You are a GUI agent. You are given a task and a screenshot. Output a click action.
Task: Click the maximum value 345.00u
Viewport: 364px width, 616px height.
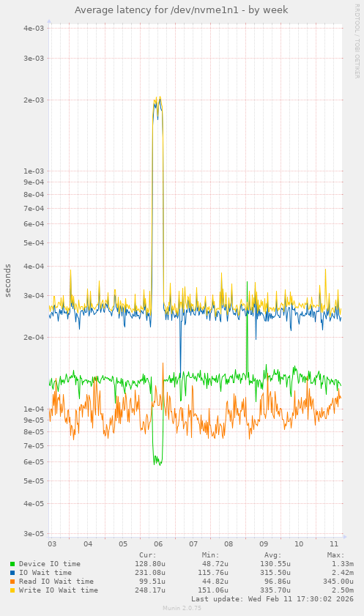(338, 581)
